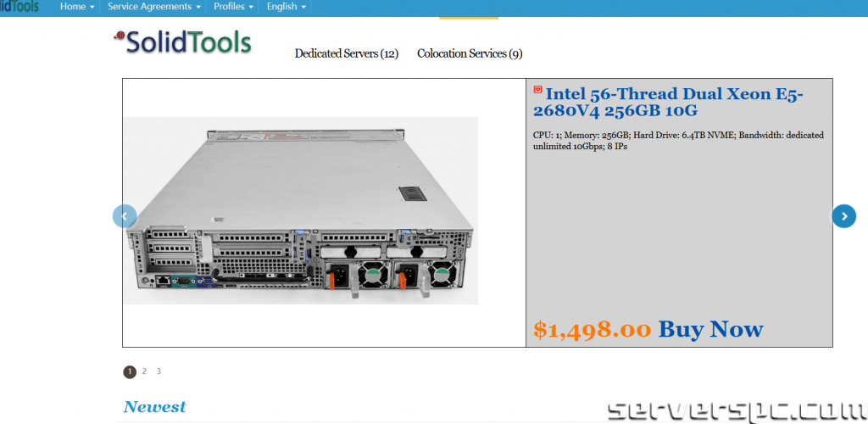This screenshot has width=868, height=424.
Task: Click the server product image
Action: [x=301, y=210]
